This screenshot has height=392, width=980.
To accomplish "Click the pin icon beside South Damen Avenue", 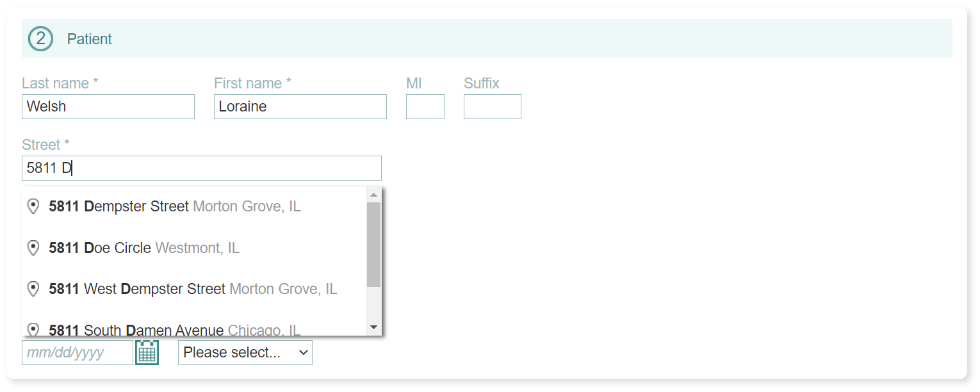I will pyautogui.click(x=33, y=329).
